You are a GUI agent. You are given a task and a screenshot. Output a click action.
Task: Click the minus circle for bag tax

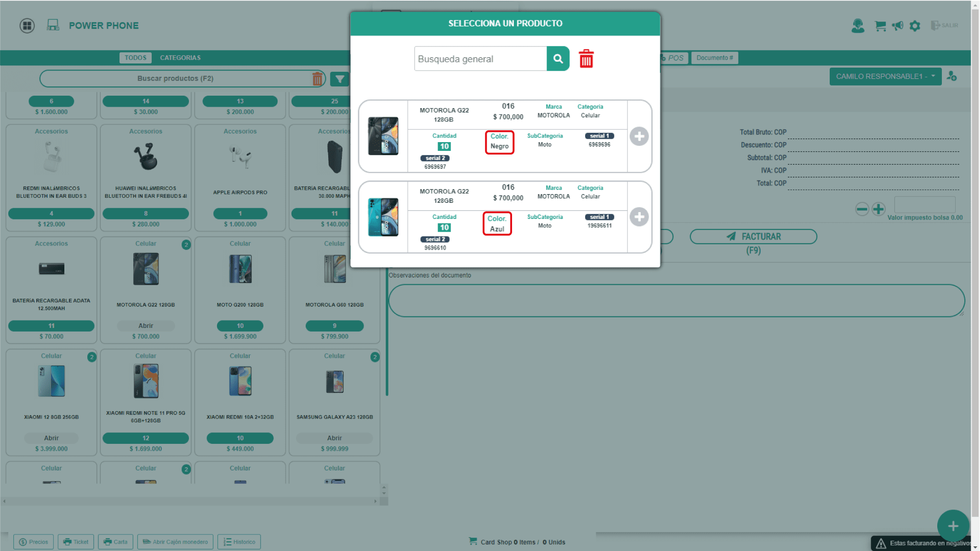[862, 209]
